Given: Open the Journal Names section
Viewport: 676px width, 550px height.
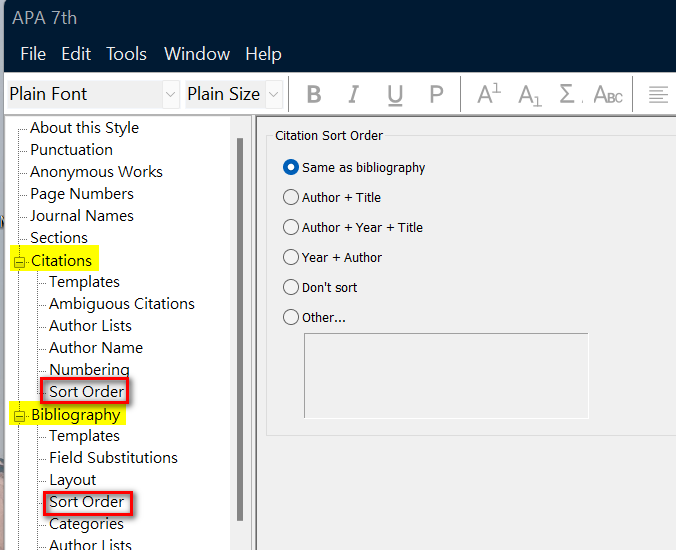Looking at the screenshot, I should [82, 216].
